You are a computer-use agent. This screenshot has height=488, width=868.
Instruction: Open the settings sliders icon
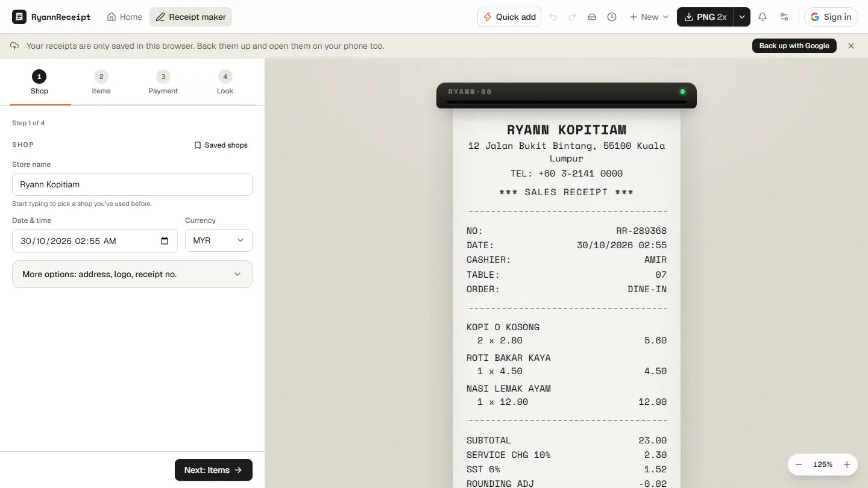784,17
